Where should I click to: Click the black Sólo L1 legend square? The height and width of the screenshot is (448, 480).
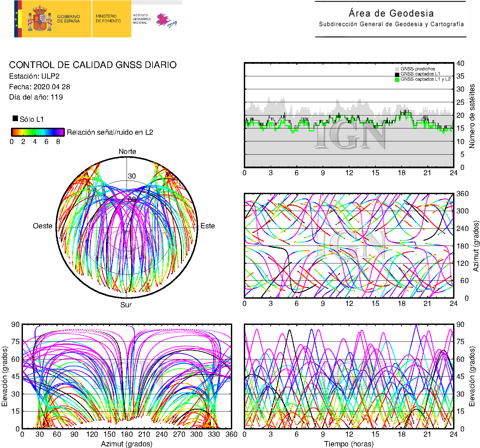click(15, 118)
